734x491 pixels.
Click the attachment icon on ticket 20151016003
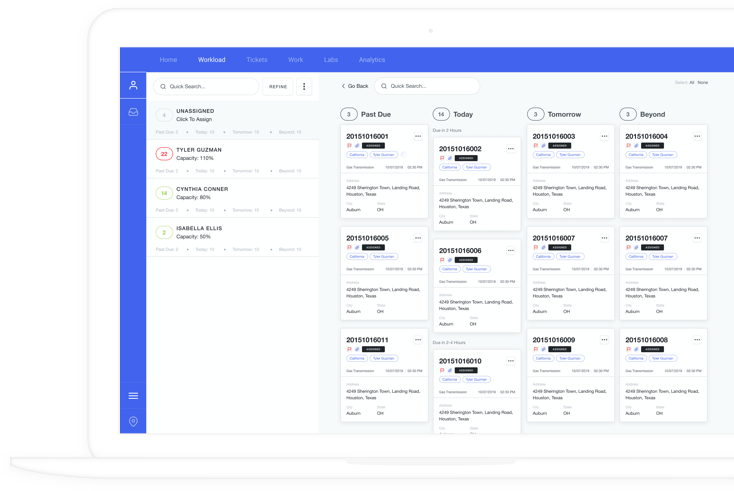[543, 146]
